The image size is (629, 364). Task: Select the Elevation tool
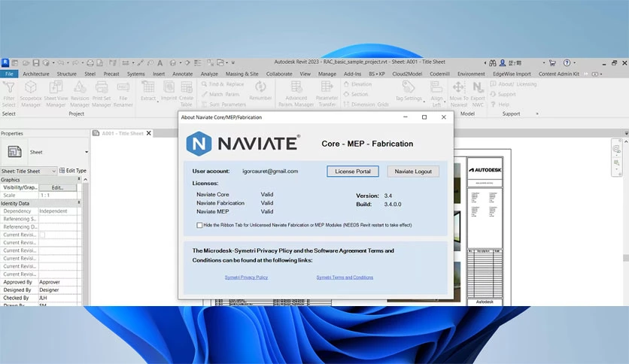coord(358,84)
